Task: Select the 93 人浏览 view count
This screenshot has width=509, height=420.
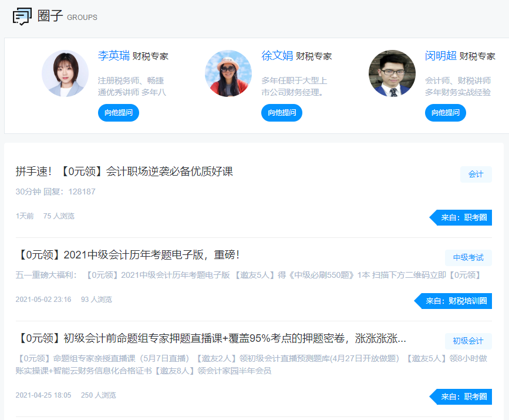Action: pos(96,300)
